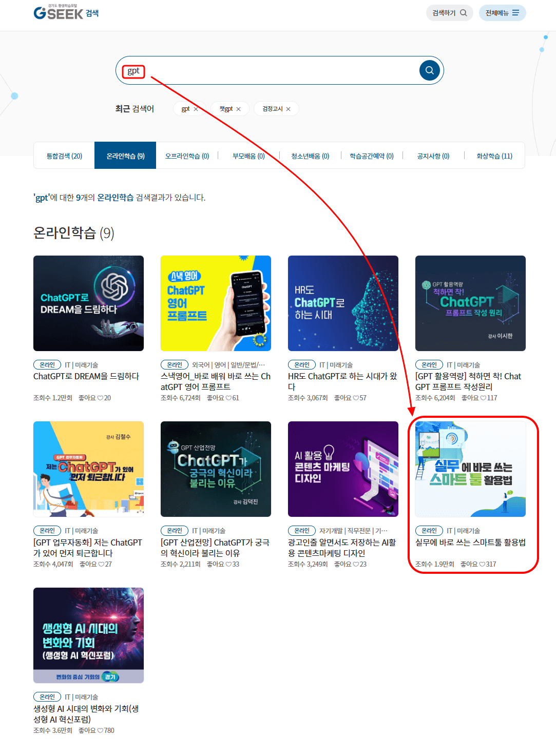The image size is (556, 756).
Task: Select the 온라인학습 (9) tab
Action: click(125, 156)
